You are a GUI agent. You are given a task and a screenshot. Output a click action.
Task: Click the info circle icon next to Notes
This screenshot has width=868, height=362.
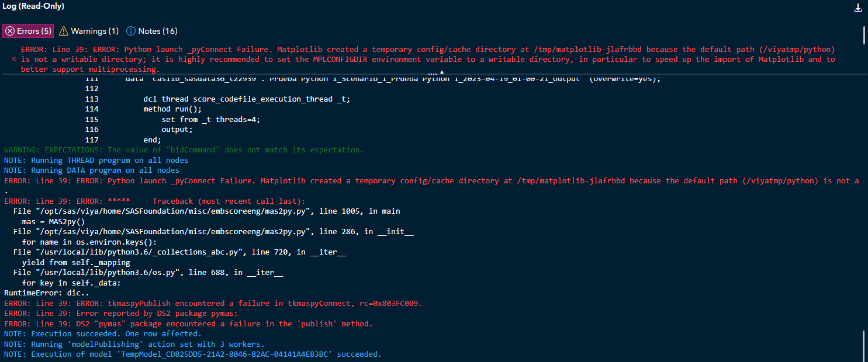point(132,31)
